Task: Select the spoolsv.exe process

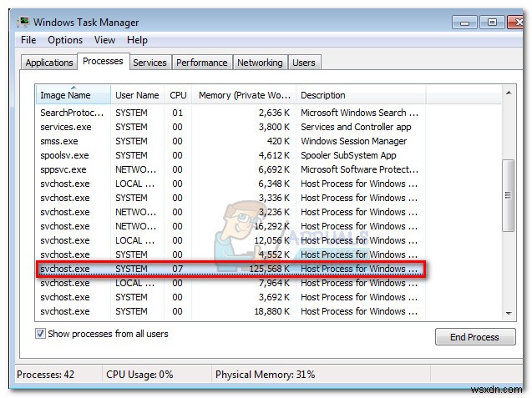Action: click(x=231, y=155)
